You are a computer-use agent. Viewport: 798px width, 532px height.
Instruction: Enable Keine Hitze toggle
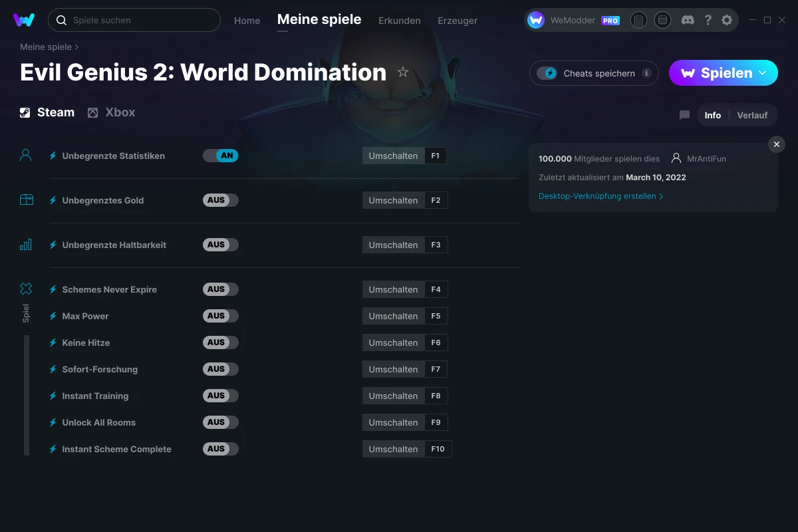[x=221, y=342]
